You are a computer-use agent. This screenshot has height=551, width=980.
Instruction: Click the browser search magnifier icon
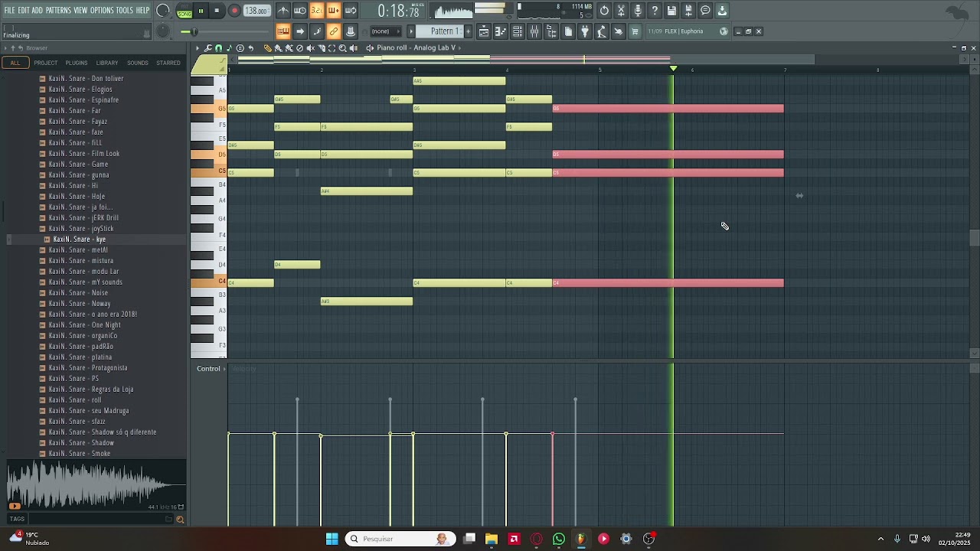(x=180, y=520)
